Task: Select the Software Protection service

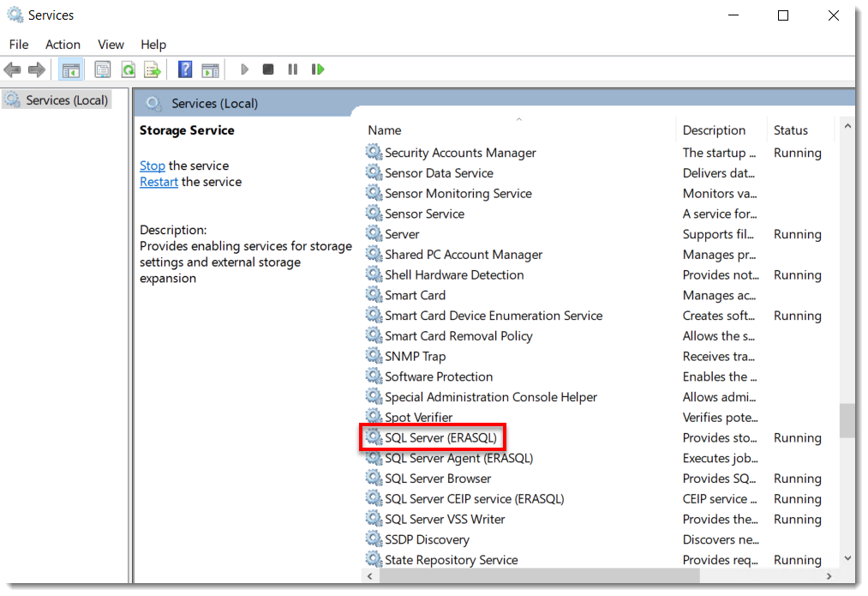Action: pos(439,376)
